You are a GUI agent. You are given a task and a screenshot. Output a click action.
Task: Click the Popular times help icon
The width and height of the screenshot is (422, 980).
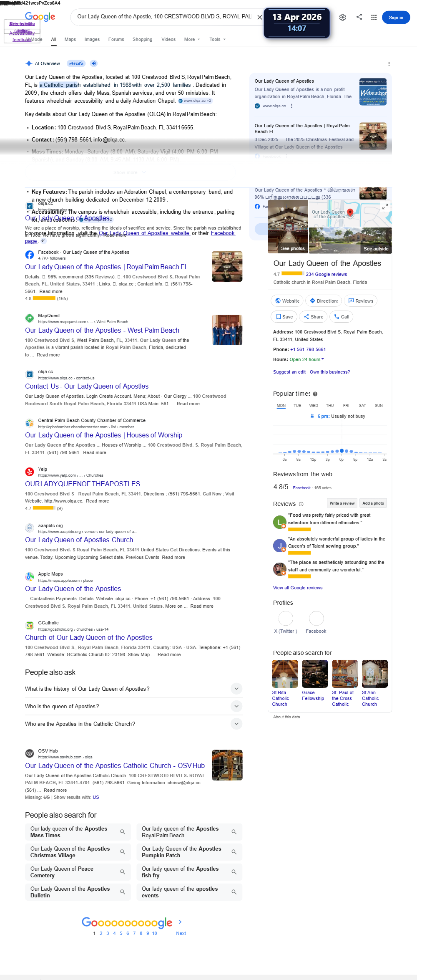point(315,394)
